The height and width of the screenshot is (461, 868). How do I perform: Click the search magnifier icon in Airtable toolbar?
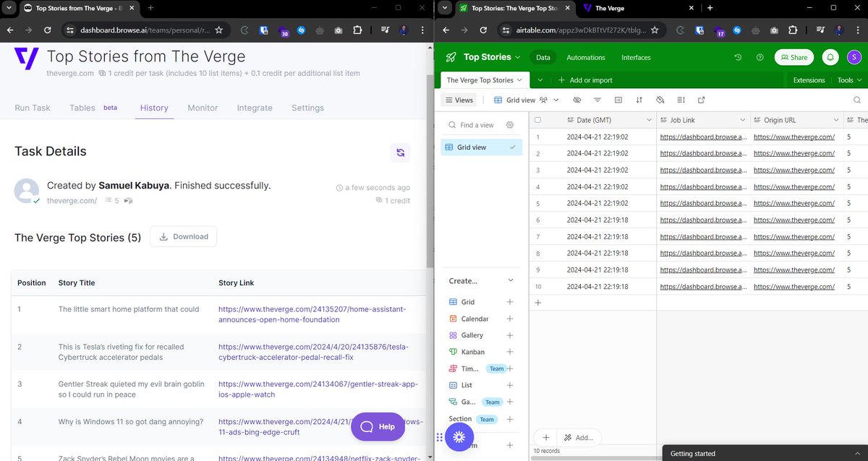point(857,100)
